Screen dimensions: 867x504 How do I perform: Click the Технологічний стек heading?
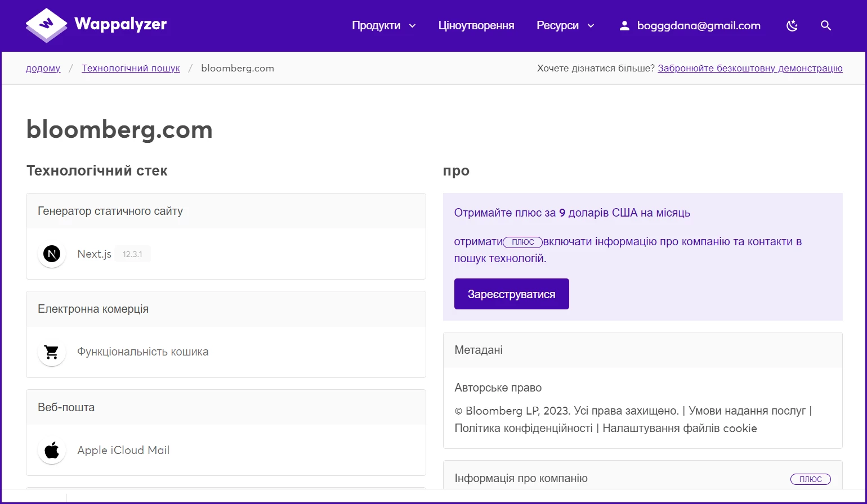click(x=97, y=170)
